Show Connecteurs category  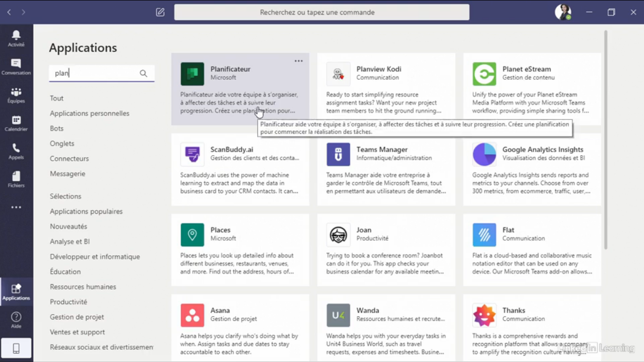pos(69,159)
